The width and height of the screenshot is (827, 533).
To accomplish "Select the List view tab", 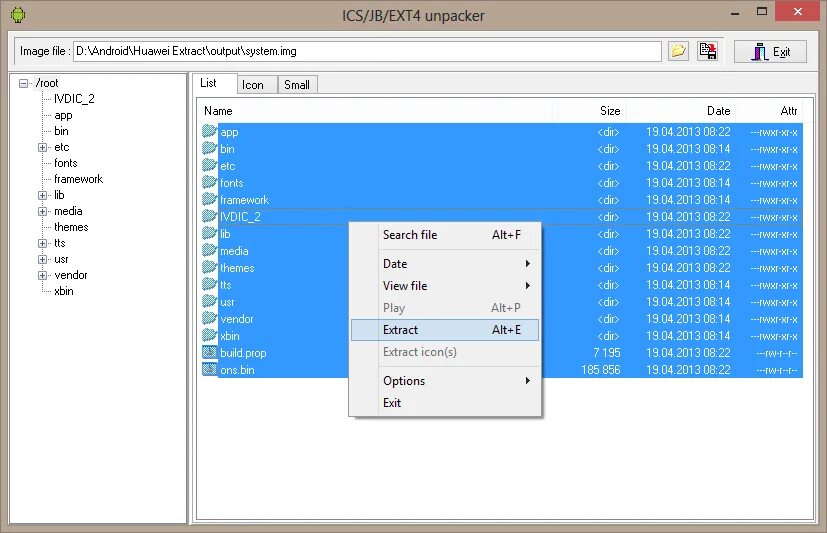I will pyautogui.click(x=215, y=83).
